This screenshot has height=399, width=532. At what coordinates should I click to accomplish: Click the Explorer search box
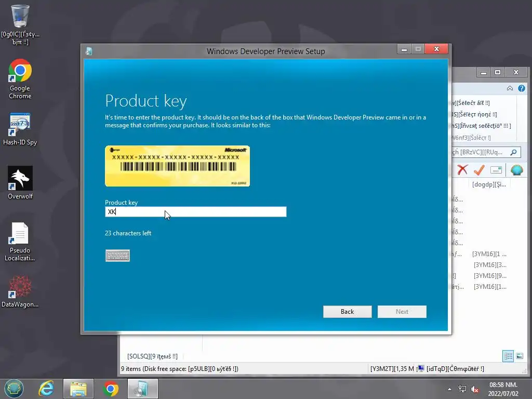tap(486, 152)
